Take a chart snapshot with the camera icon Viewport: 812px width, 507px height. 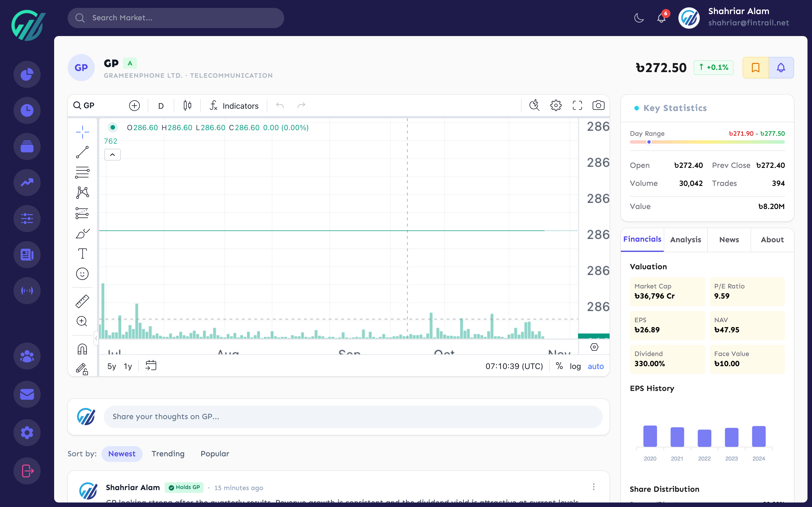coord(599,105)
